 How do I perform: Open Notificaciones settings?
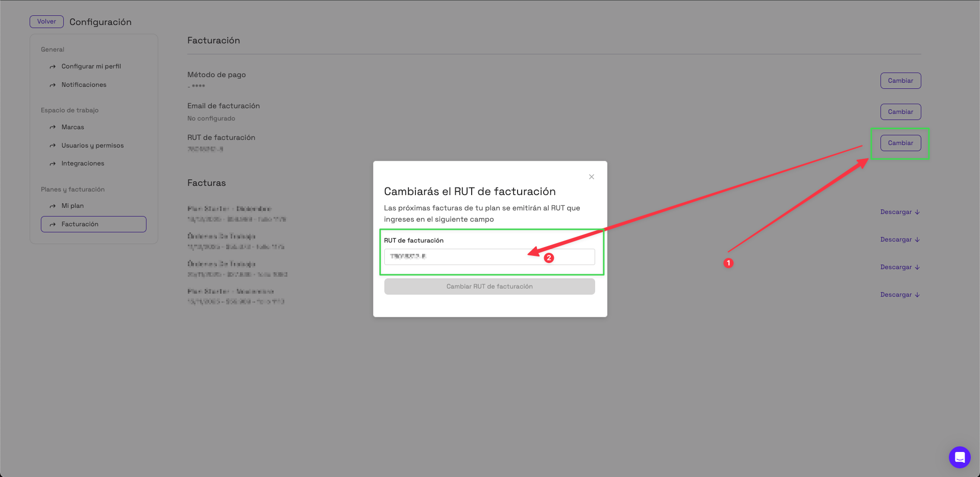coord(84,85)
